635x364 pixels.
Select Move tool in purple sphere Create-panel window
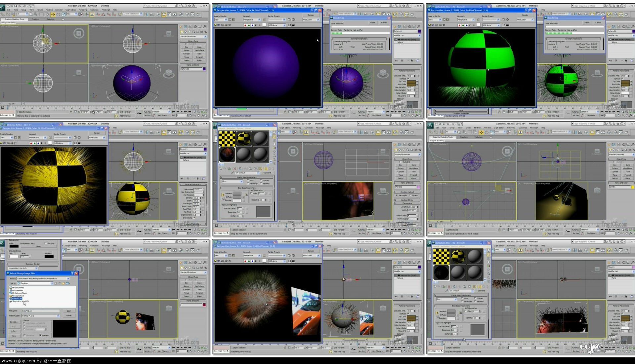[x=53, y=15]
